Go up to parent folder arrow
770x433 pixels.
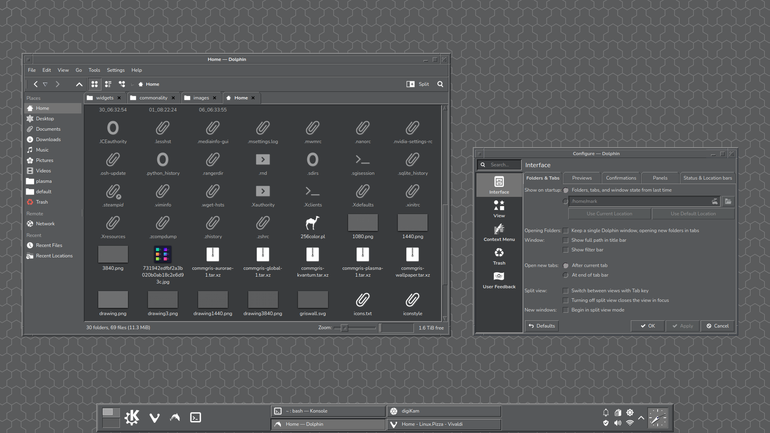pyautogui.click(x=79, y=84)
